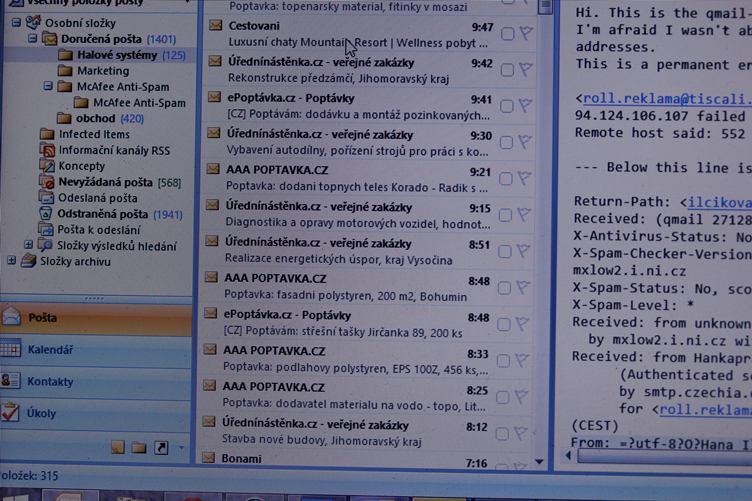Click the Odeslaná pošta sent icon
The image size is (752, 501).
coord(46,198)
